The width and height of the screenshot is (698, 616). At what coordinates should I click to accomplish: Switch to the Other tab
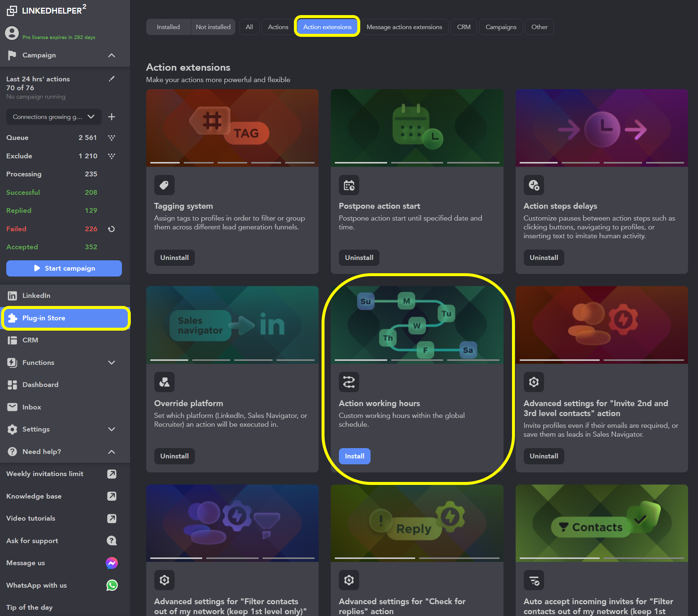click(539, 27)
